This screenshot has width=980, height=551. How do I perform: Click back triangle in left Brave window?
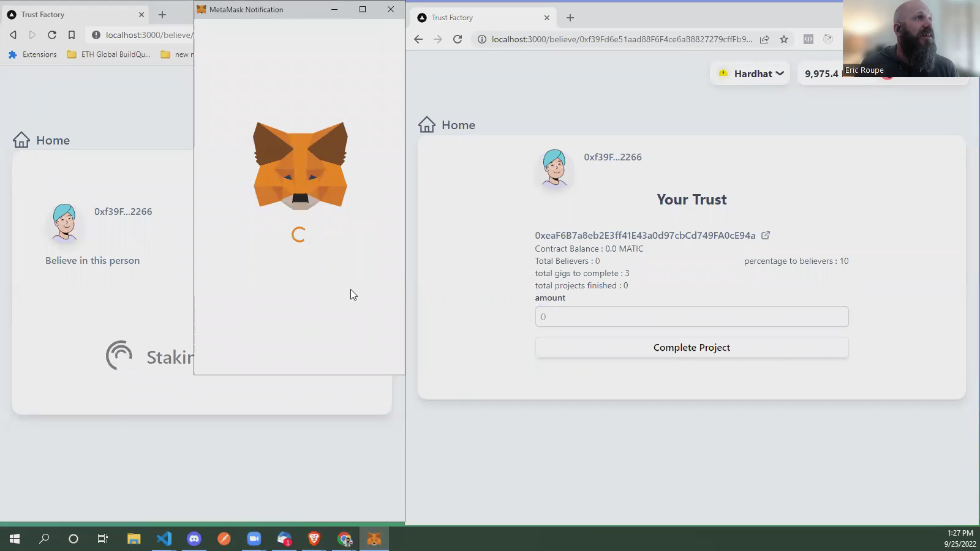tap(13, 35)
